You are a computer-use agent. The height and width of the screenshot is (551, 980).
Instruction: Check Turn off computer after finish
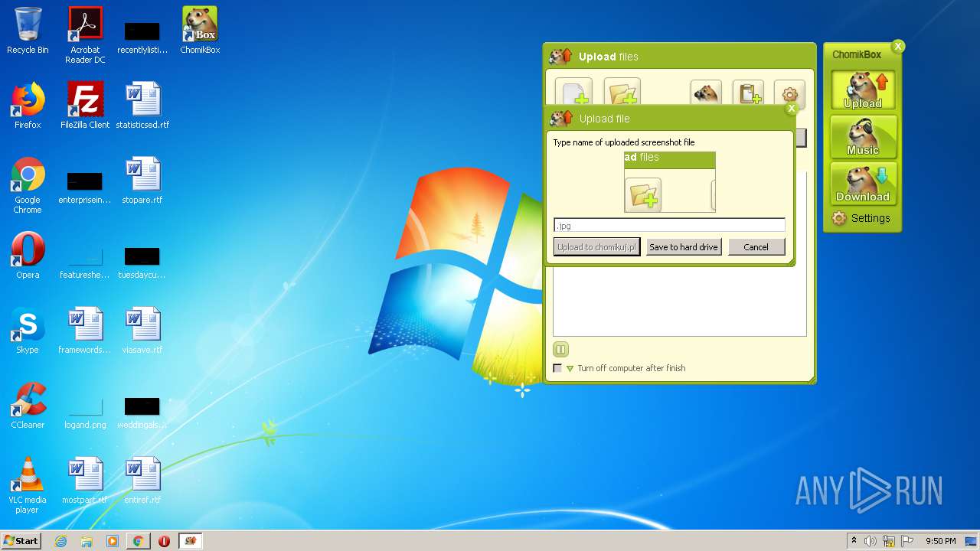[x=557, y=369]
